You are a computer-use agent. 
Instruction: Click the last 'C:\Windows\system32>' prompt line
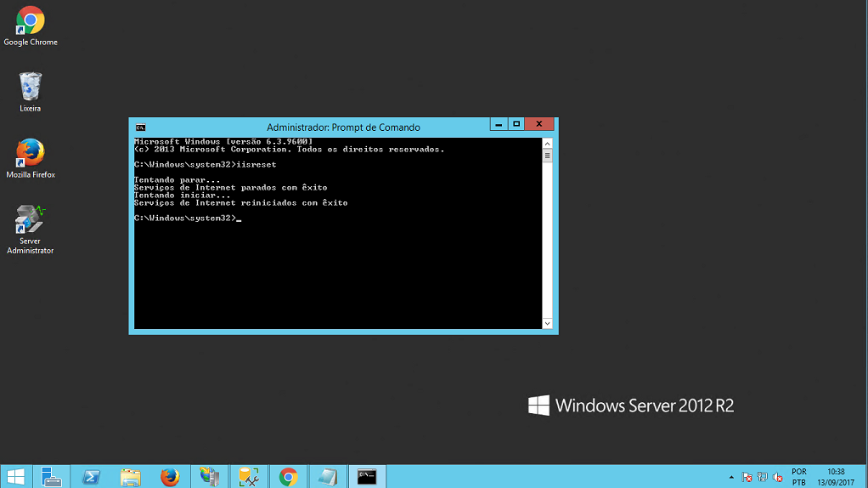click(188, 218)
